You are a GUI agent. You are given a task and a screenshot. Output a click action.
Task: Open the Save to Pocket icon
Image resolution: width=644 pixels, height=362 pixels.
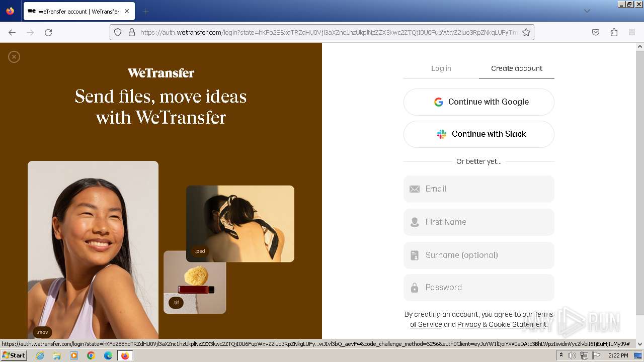[596, 32]
